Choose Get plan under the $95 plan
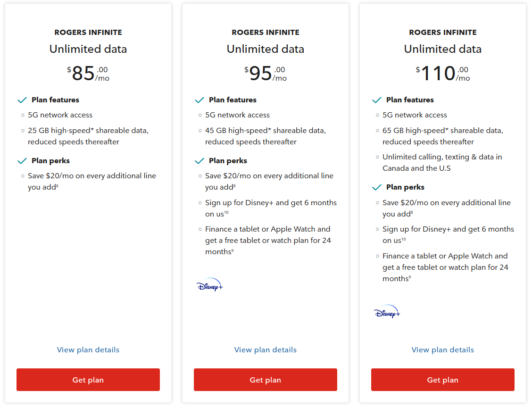Viewport: 532px width, 408px height. point(266,380)
